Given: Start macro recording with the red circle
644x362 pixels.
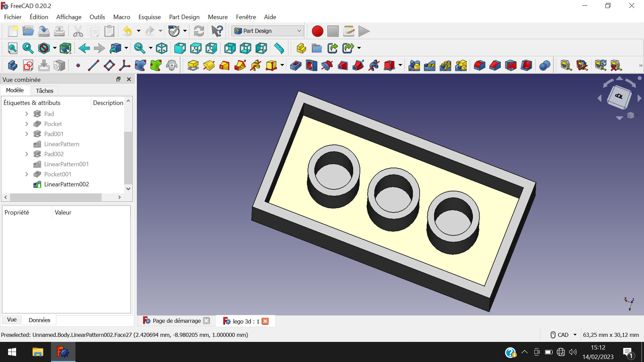Looking at the screenshot, I should 317,31.
